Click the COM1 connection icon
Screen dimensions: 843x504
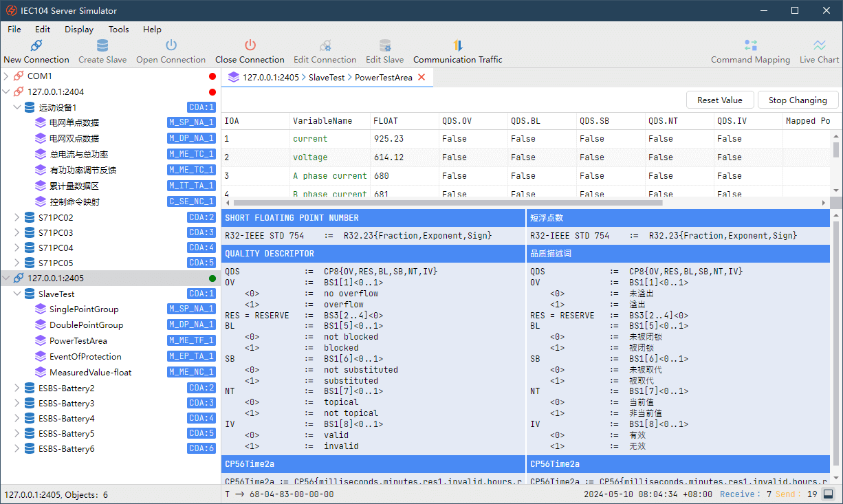pyautogui.click(x=19, y=76)
